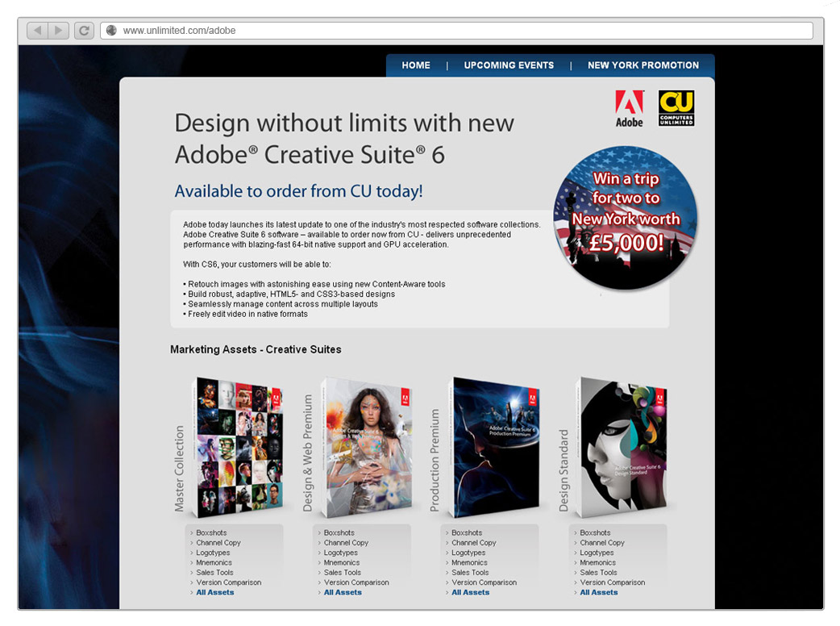Open the NEW YORK PROMOTION tab
Viewport: 840px width, 626px height.
642,65
